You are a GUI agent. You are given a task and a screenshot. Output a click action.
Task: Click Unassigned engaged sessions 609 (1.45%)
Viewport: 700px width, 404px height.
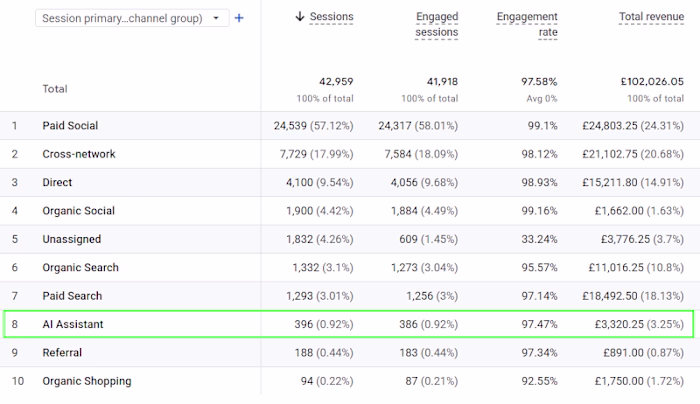click(429, 239)
